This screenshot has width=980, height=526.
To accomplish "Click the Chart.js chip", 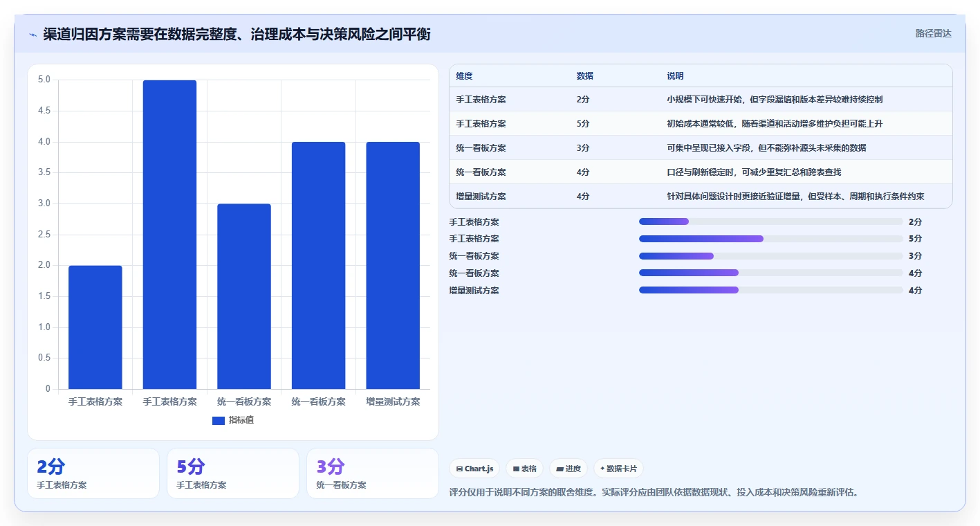I will coord(474,469).
